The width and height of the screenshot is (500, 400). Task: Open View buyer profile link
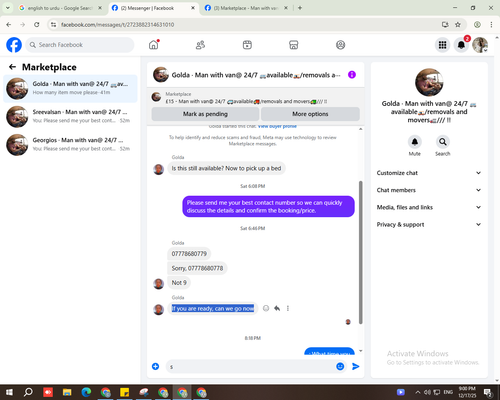[277, 126]
